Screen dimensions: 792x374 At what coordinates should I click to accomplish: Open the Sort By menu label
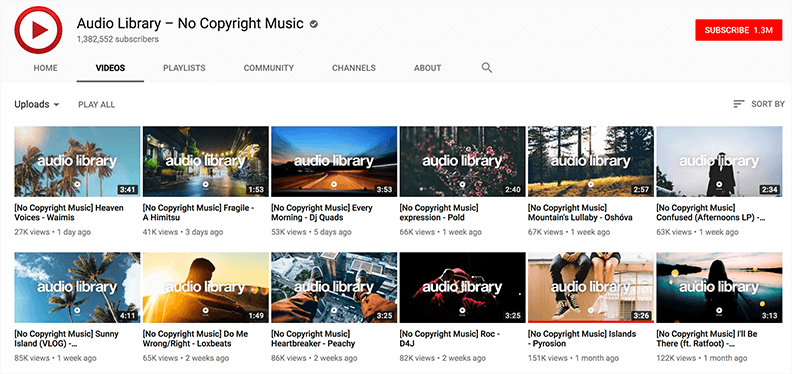tap(768, 104)
